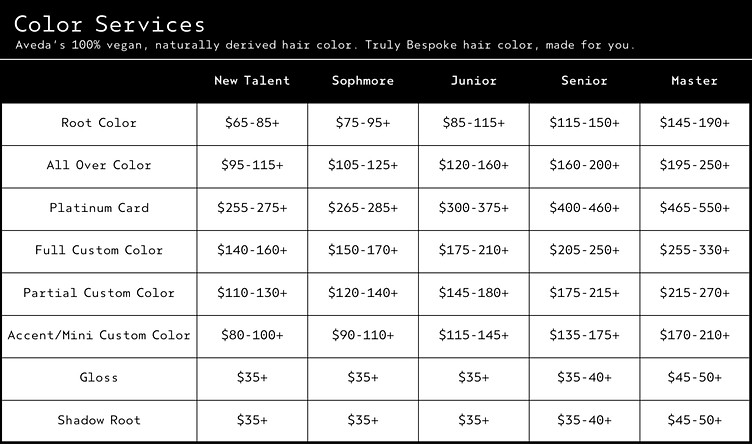Image resolution: width=752 pixels, height=444 pixels.
Task: Open the Shadow Root service label
Action: pos(99,420)
